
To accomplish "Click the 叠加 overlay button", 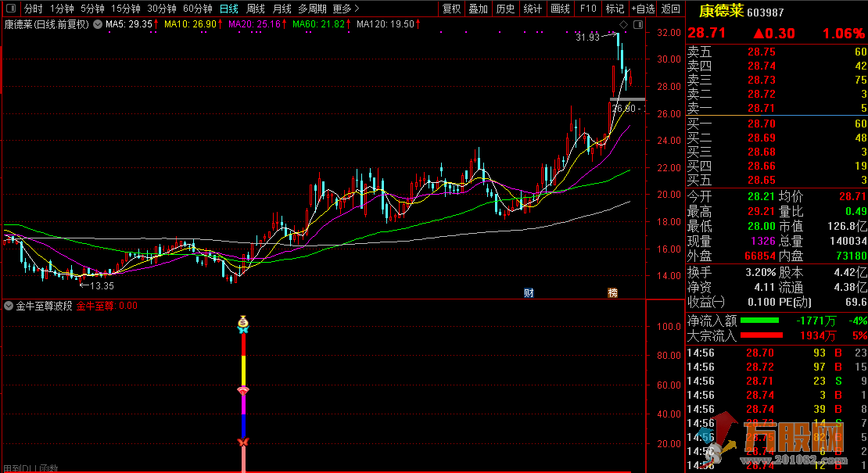I will pyautogui.click(x=479, y=9).
